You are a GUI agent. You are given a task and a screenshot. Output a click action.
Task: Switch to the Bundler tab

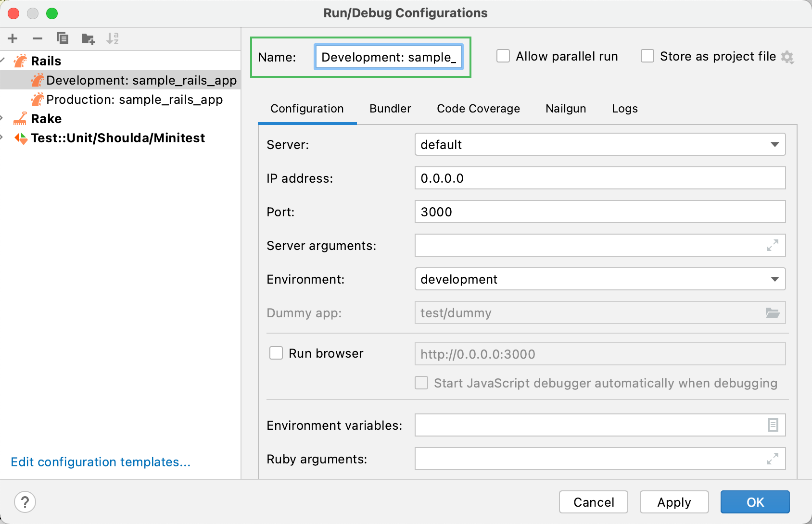pos(390,109)
